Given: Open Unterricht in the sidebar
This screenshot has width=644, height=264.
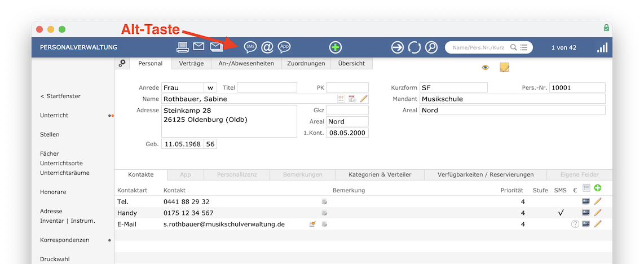Looking at the screenshot, I should 54,116.
